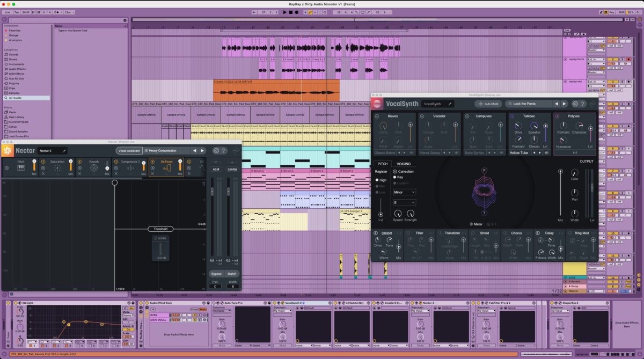Toggle the Delay effect power
Screen dimensions: 644x359
[x=537, y=233]
